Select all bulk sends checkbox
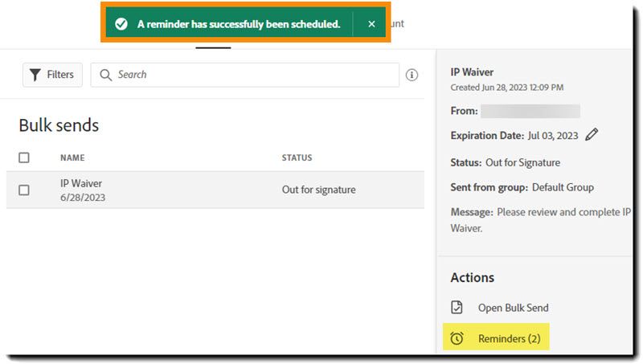This screenshot has height=364, width=643. click(x=24, y=157)
